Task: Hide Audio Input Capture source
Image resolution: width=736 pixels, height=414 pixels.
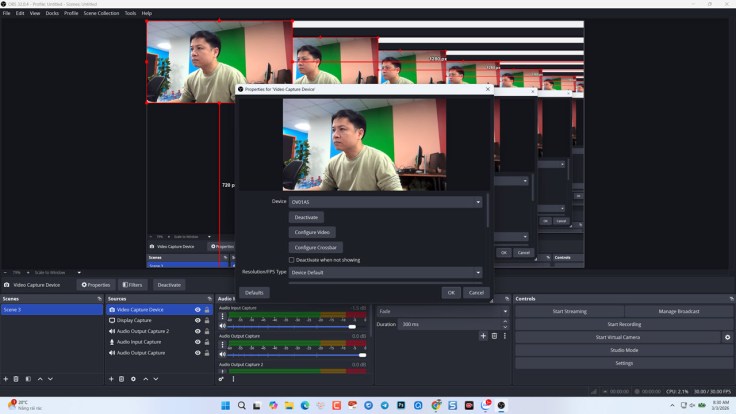Action: pos(198,342)
